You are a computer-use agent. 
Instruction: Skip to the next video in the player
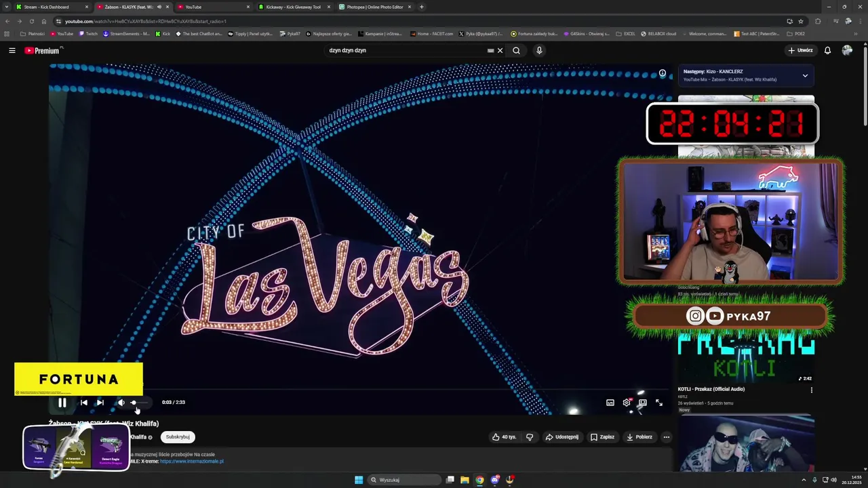point(100,403)
